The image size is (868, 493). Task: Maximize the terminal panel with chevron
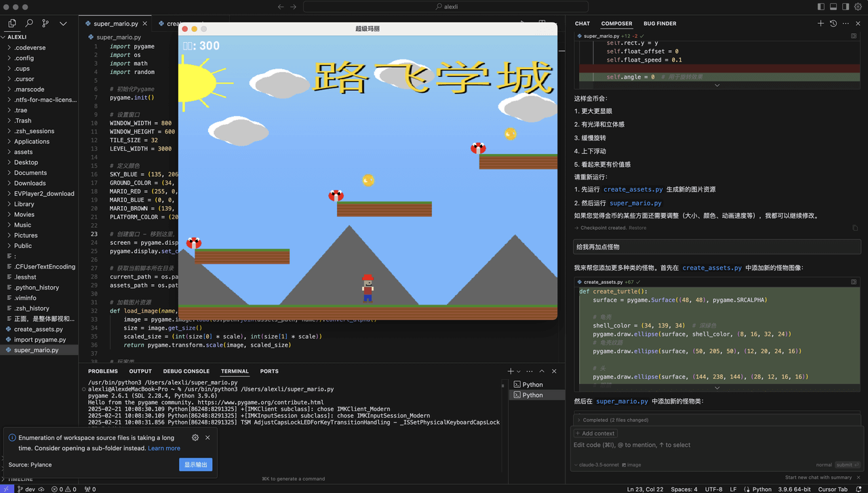pos(542,372)
